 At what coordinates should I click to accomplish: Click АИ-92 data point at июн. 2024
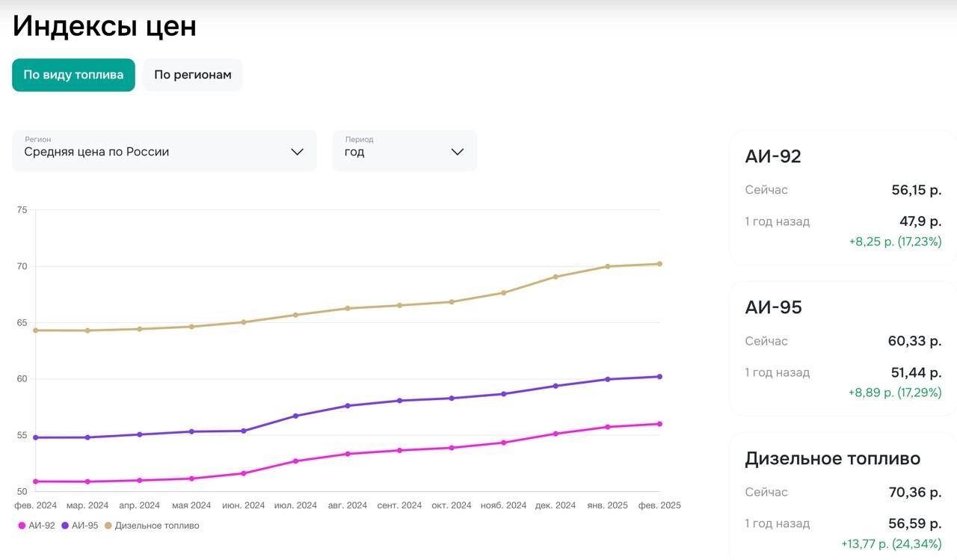point(244,473)
